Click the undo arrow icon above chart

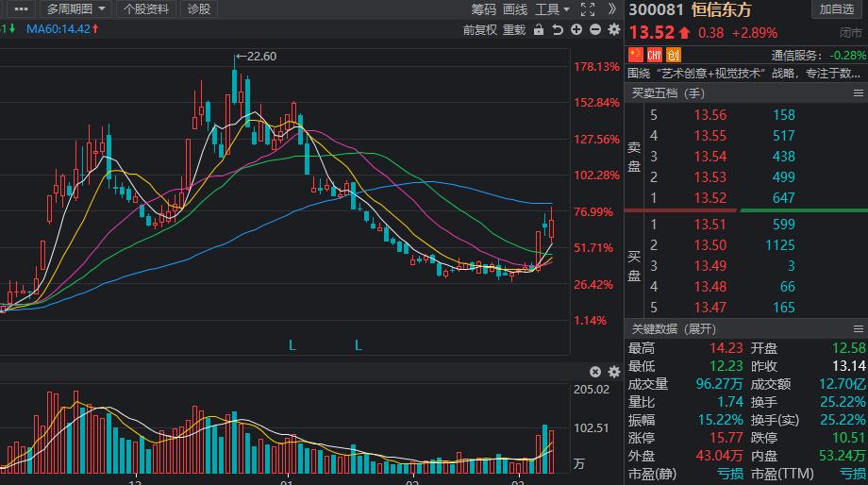558,29
